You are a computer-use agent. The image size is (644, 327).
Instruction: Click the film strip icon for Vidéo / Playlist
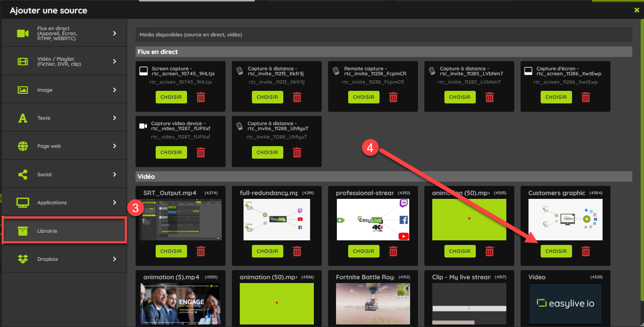coord(23,62)
